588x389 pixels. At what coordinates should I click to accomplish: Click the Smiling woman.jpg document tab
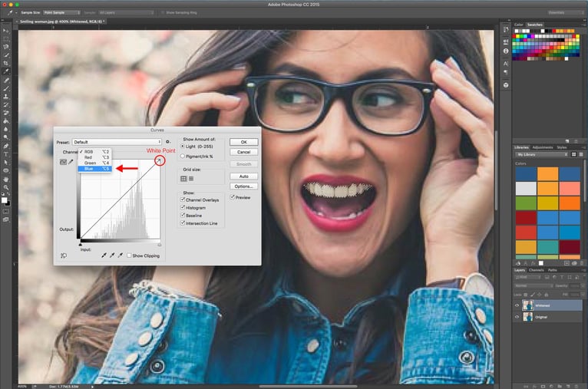[61, 21]
